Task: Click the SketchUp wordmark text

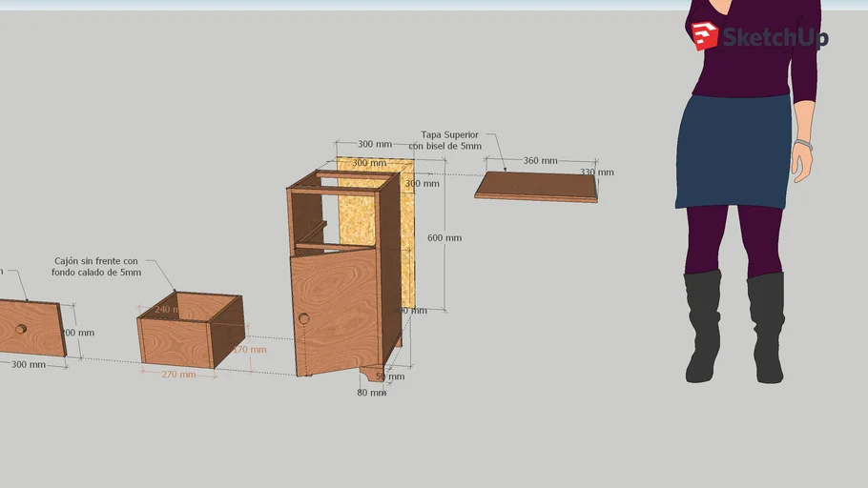Action: tap(775, 38)
